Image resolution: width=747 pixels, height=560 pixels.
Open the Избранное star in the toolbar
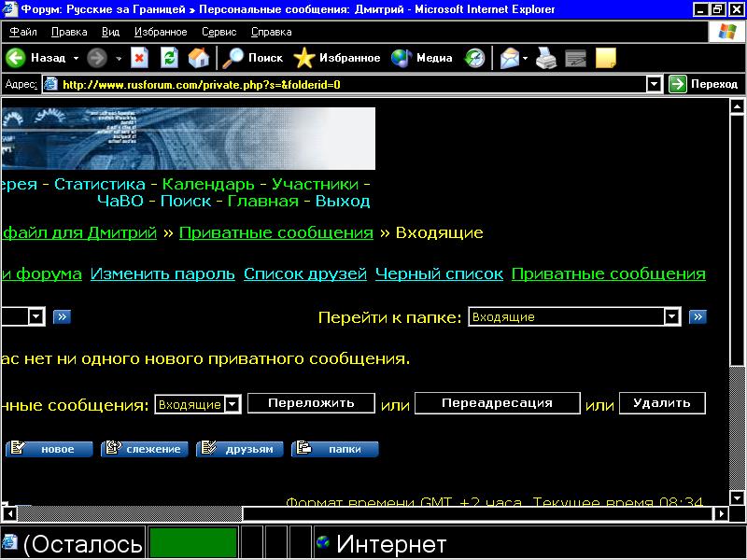click(x=304, y=58)
